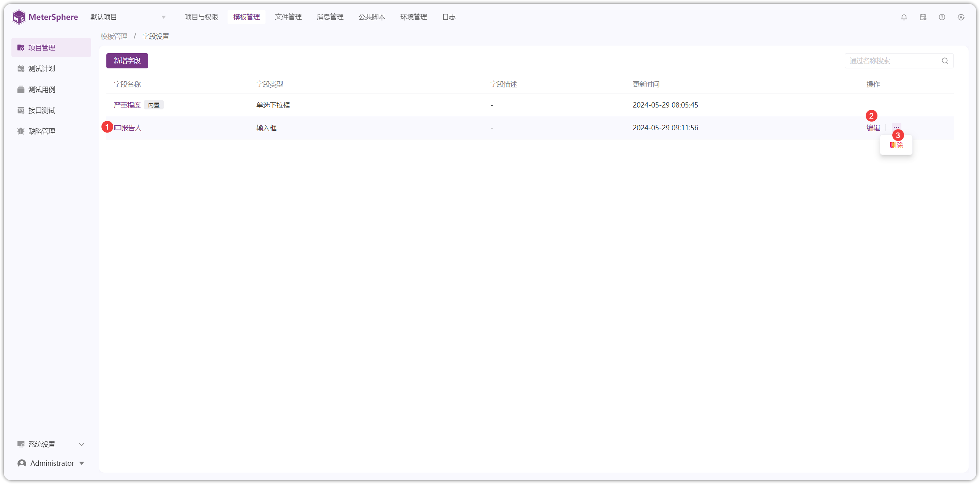Viewport: 980px width, 484px height.
Task: Click the 字段设置 breadcrumb text
Action: [156, 36]
